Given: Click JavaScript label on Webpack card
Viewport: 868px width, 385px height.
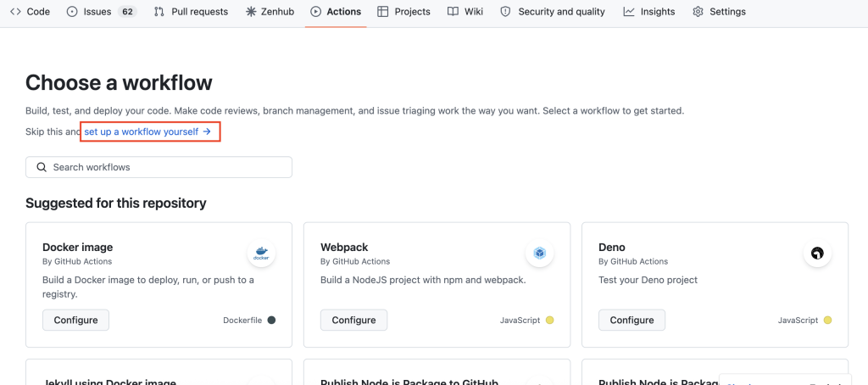Looking at the screenshot, I should point(520,321).
